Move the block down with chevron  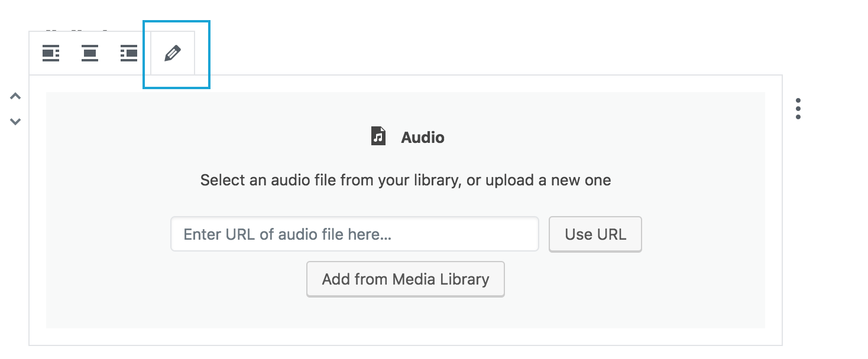15,122
